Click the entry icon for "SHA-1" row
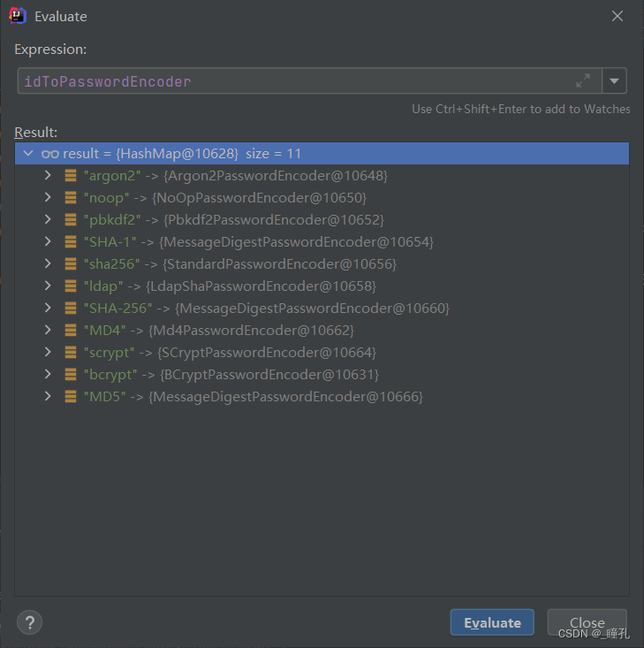Image resolution: width=644 pixels, height=648 pixels. 71,241
